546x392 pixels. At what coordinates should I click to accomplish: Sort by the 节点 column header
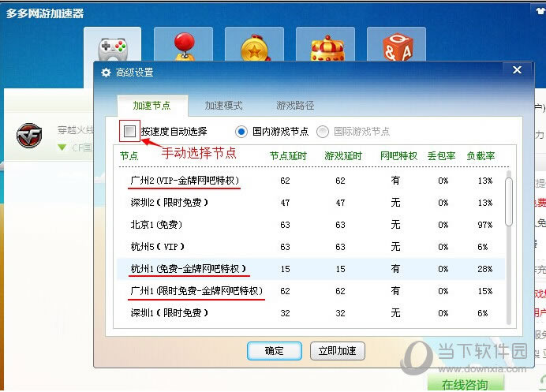129,155
